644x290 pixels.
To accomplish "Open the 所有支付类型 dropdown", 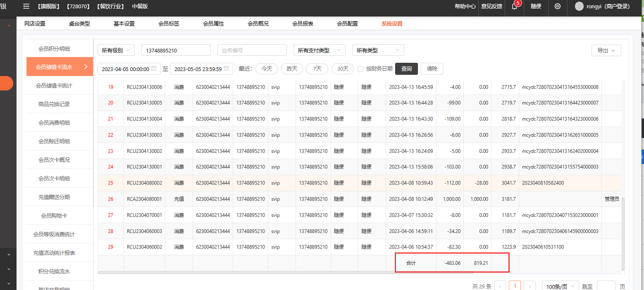I will point(319,50).
